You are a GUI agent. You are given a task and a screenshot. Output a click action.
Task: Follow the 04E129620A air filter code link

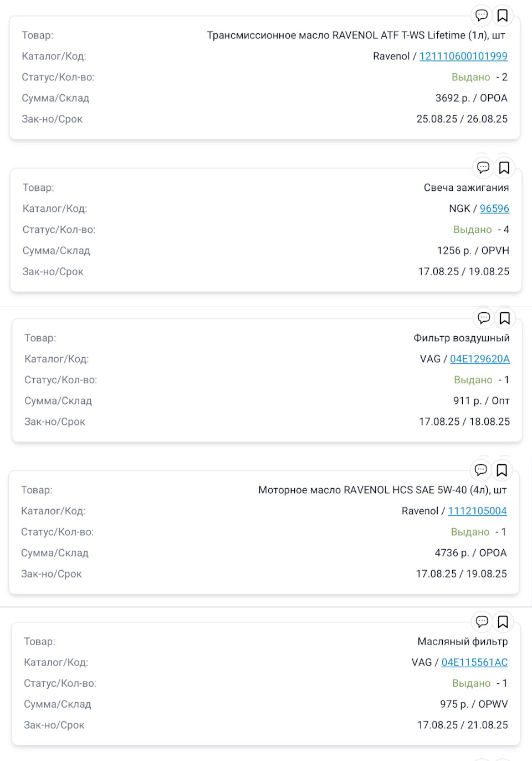click(479, 359)
